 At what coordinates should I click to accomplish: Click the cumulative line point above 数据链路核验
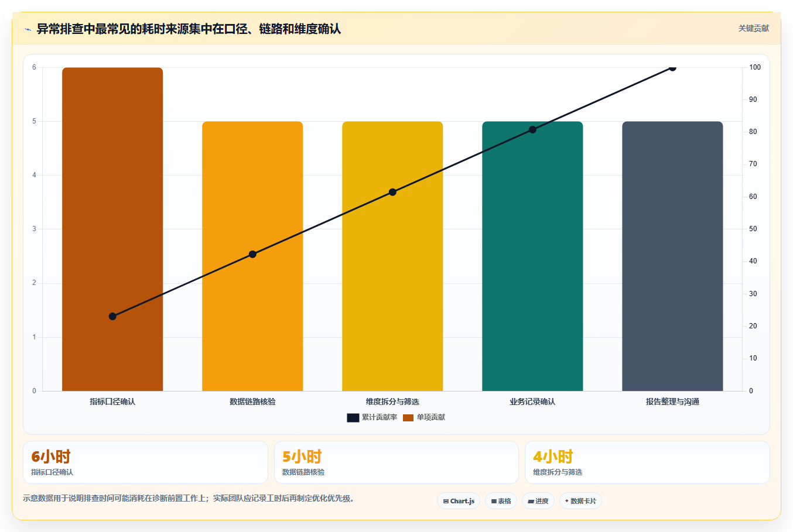coord(252,254)
